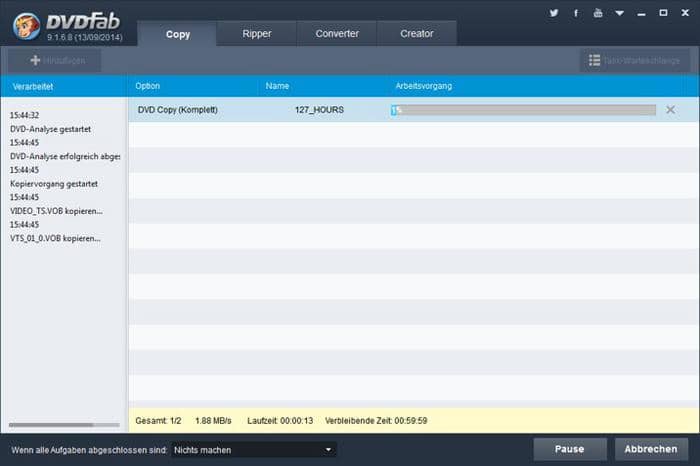Click the 15:44:32 timestamp
This screenshot has width=700, height=466.
point(24,115)
